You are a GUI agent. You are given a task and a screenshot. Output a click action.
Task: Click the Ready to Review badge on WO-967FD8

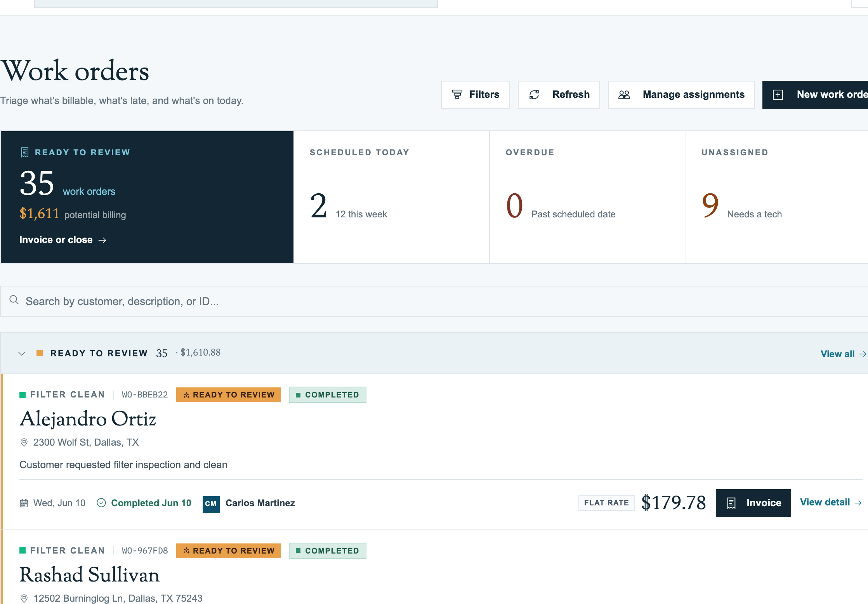229,551
